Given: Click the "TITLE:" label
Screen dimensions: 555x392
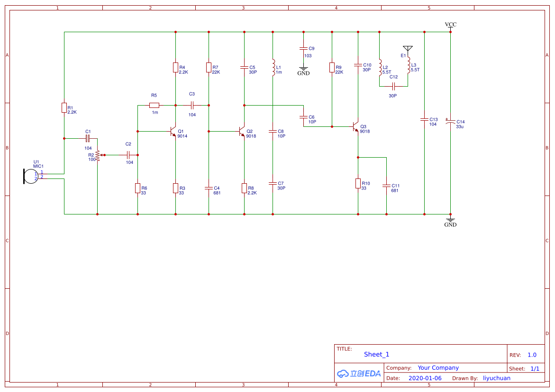Looking at the screenshot, I should pyautogui.click(x=344, y=349).
